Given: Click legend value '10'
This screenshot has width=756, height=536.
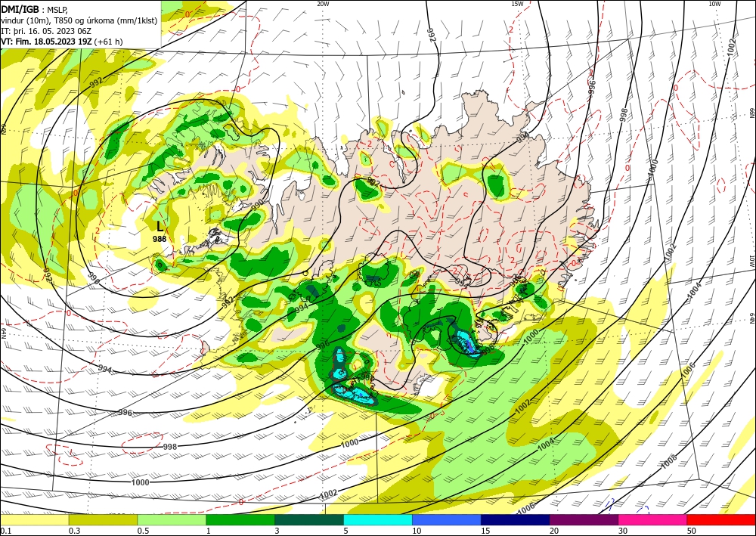Looking at the screenshot, I should pyautogui.click(x=417, y=531).
